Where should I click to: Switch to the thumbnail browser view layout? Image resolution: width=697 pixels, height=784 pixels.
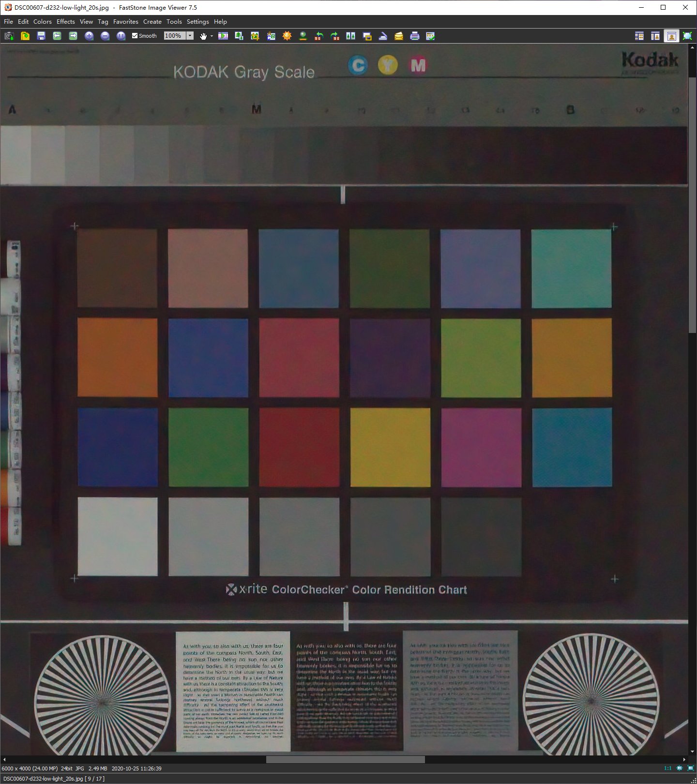point(639,36)
